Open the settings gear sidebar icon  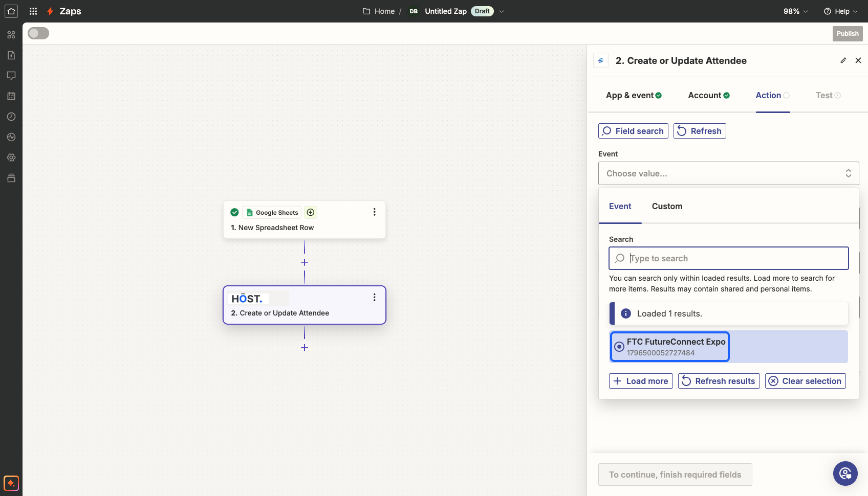11,157
